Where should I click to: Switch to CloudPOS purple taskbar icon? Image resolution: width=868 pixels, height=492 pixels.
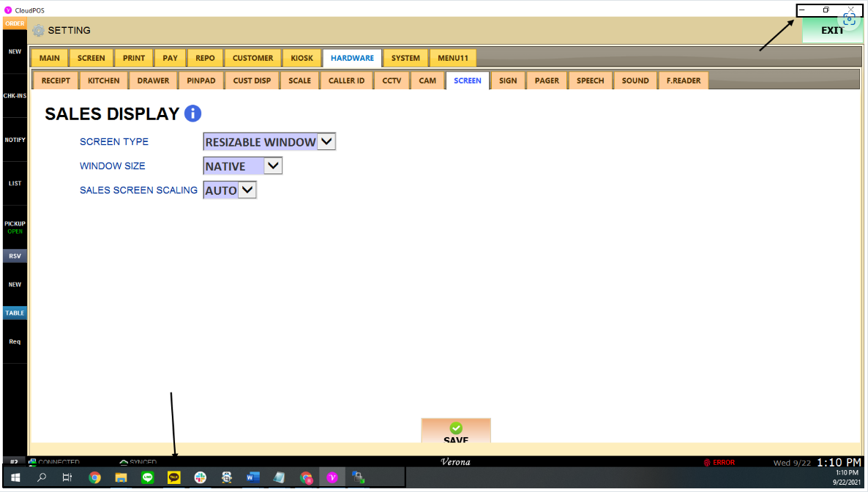point(332,477)
